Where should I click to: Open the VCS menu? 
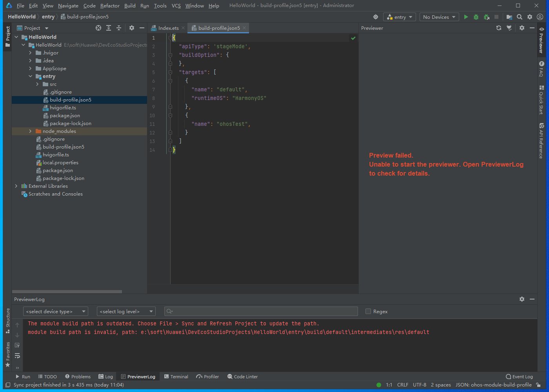click(176, 5)
